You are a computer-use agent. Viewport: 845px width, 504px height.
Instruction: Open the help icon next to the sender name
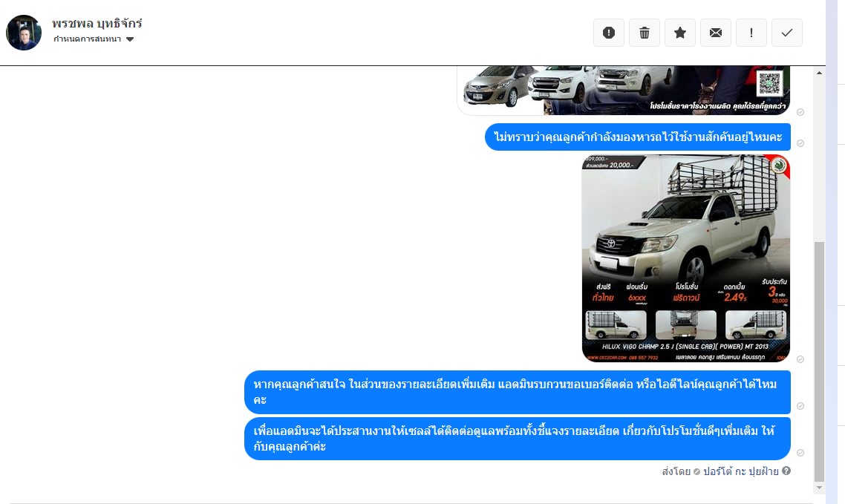pyautogui.click(x=786, y=471)
